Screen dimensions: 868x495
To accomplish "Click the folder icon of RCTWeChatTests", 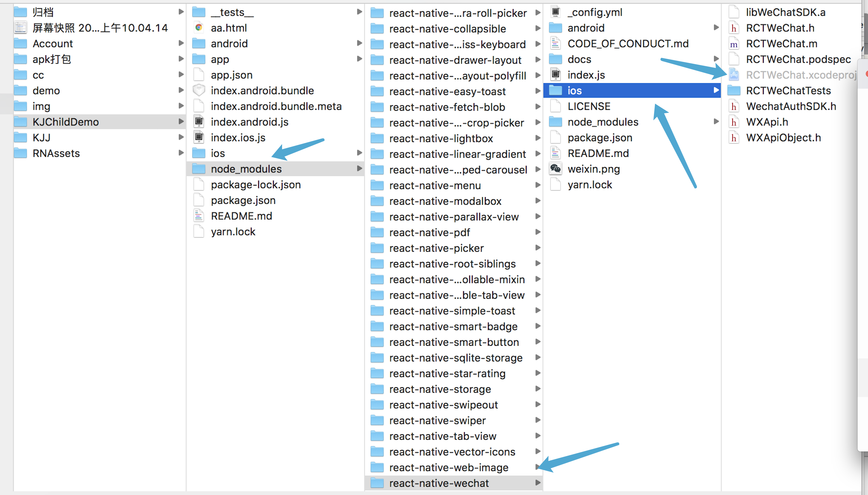I will [x=734, y=90].
